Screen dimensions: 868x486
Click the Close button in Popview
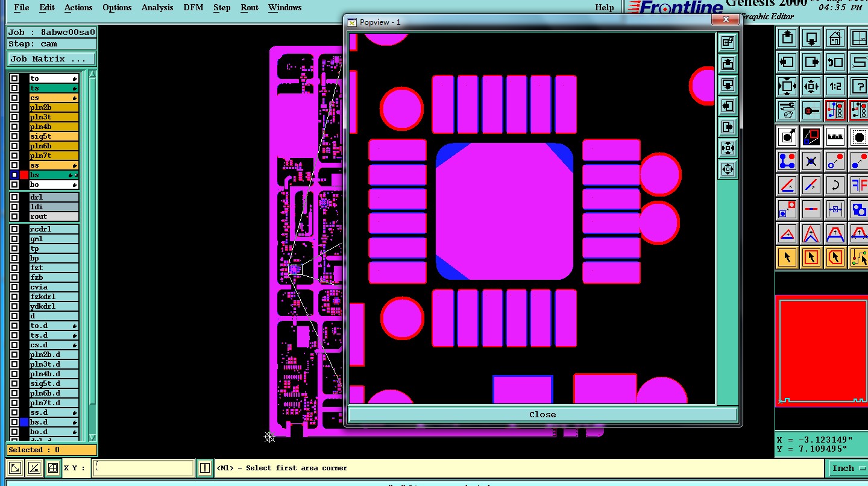pyautogui.click(x=542, y=414)
